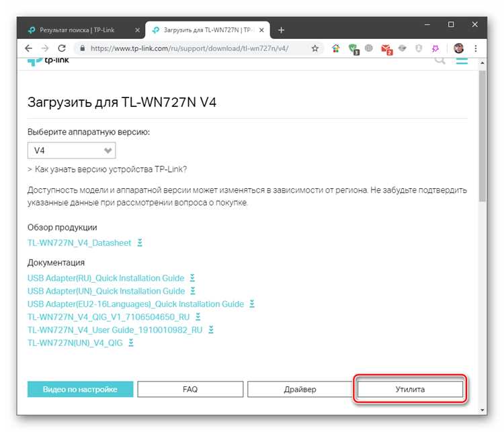Click the 'Выберите аппаратную версию:' label
The width and height of the screenshot is (504, 432).
(x=89, y=132)
